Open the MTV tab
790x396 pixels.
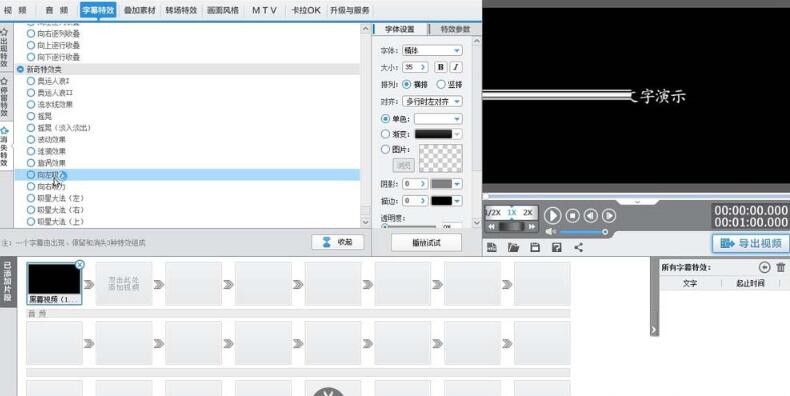click(x=265, y=10)
